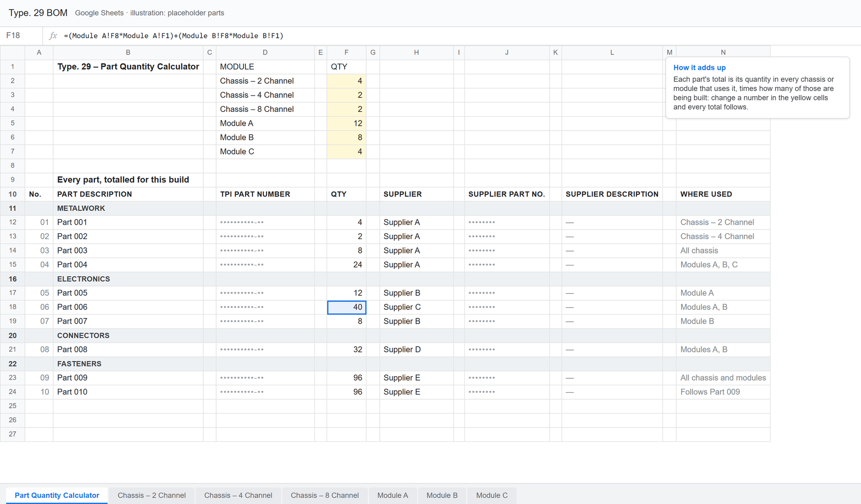Select the Part 006 quantity cell showing 40
The image size is (861, 504).
[x=346, y=307]
